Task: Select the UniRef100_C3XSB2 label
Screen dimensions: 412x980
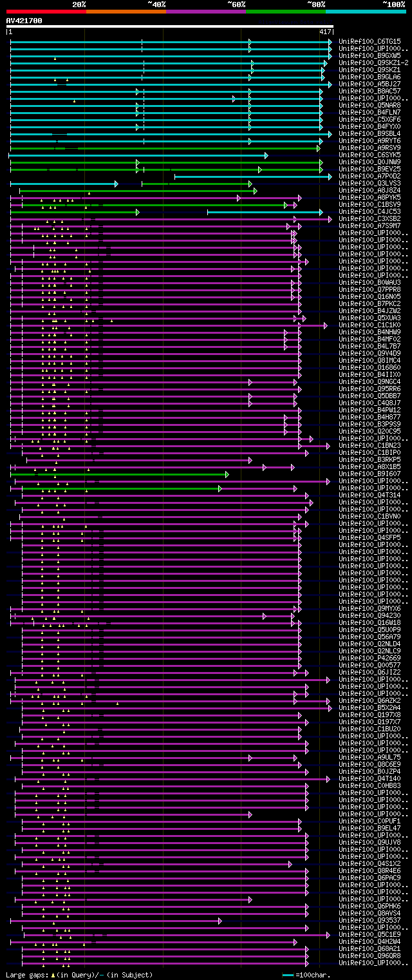Action: tap(369, 218)
